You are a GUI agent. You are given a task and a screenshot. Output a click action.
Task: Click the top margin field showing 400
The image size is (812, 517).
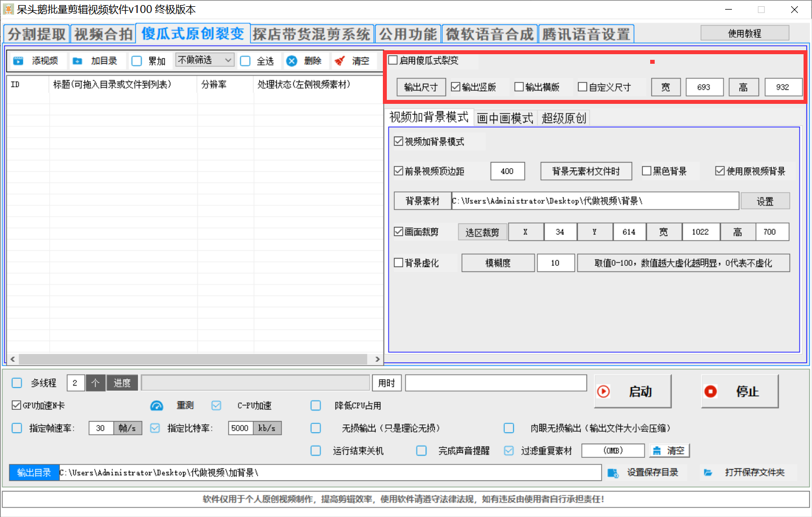coord(507,171)
